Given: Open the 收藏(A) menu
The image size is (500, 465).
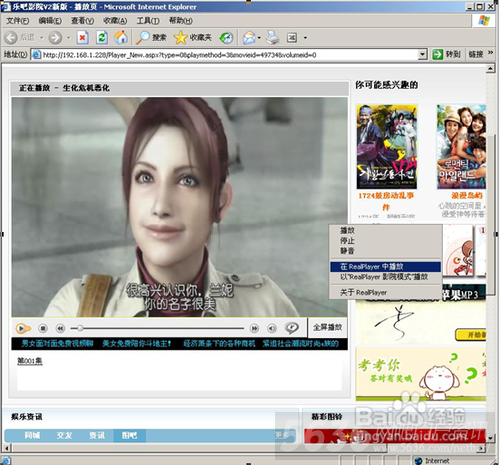Looking at the screenshot, I should [115, 21].
